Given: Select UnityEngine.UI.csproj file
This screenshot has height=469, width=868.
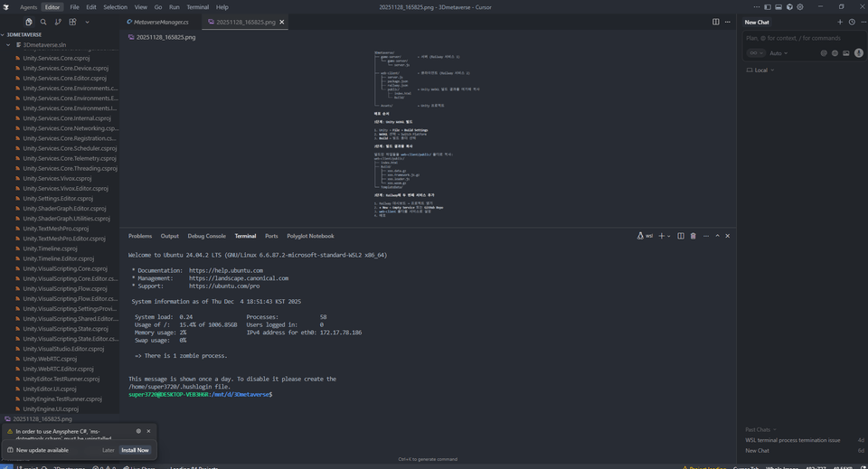Looking at the screenshot, I should 51,408.
